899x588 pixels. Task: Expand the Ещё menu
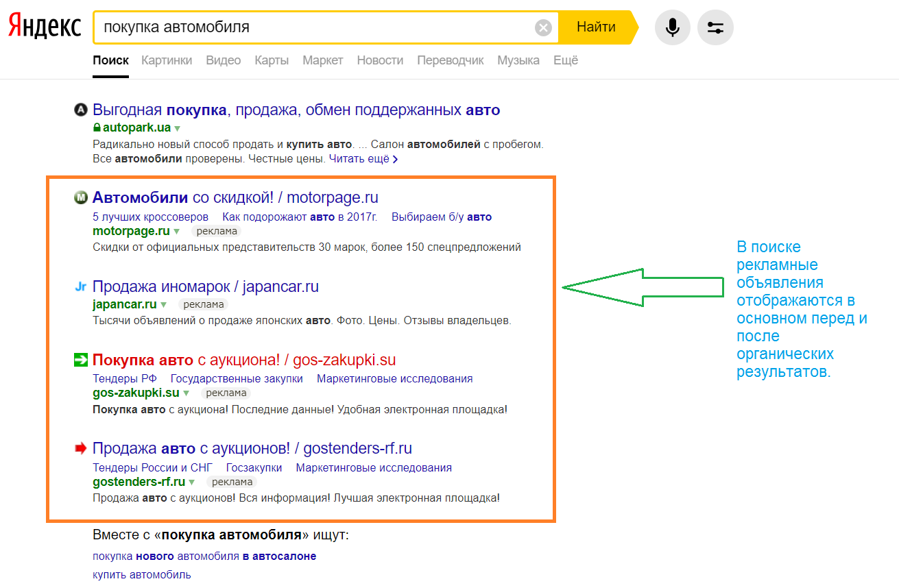point(566,60)
